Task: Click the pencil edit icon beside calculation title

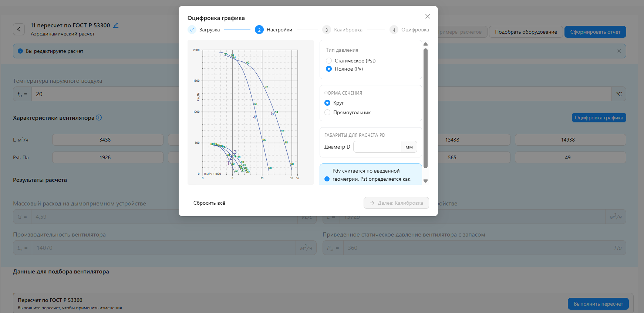Action: coord(116,25)
